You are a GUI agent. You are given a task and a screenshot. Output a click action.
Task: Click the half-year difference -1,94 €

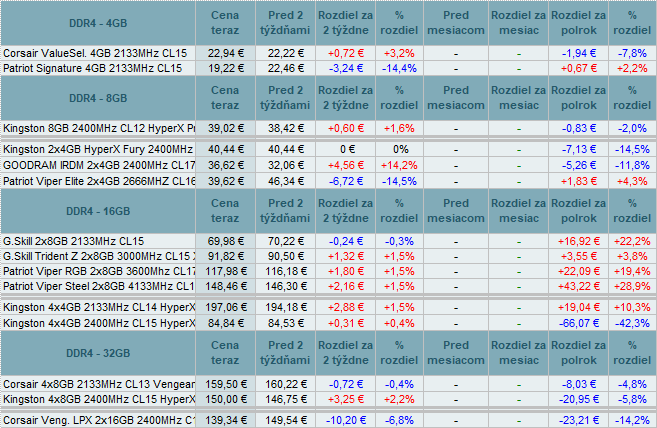coord(579,53)
